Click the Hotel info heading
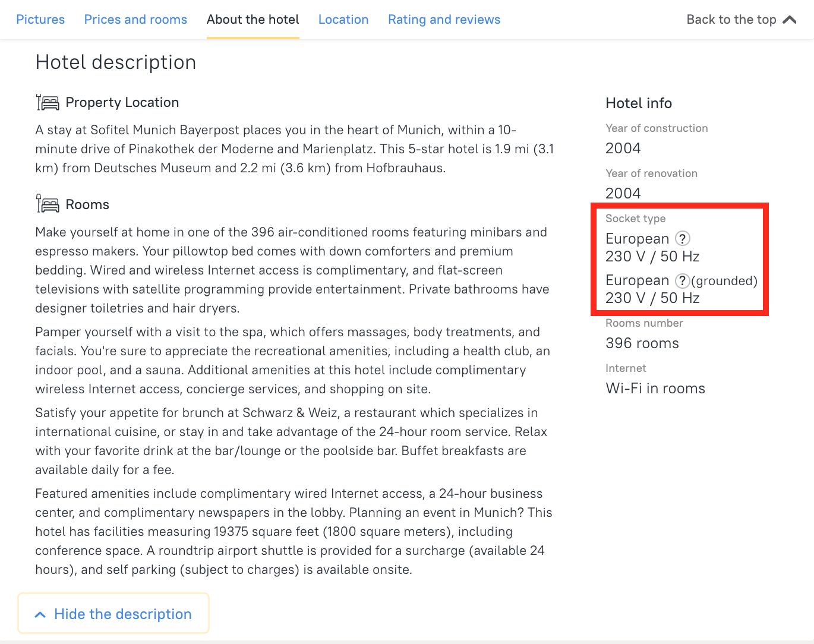814x644 pixels. coord(639,103)
